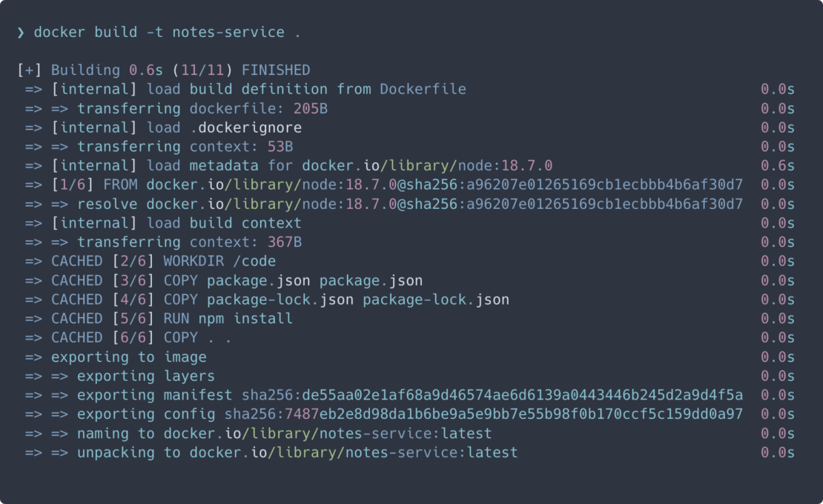The width and height of the screenshot is (823, 504).
Task: Click the Dockerfile name in load definition line
Action: tap(423, 89)
